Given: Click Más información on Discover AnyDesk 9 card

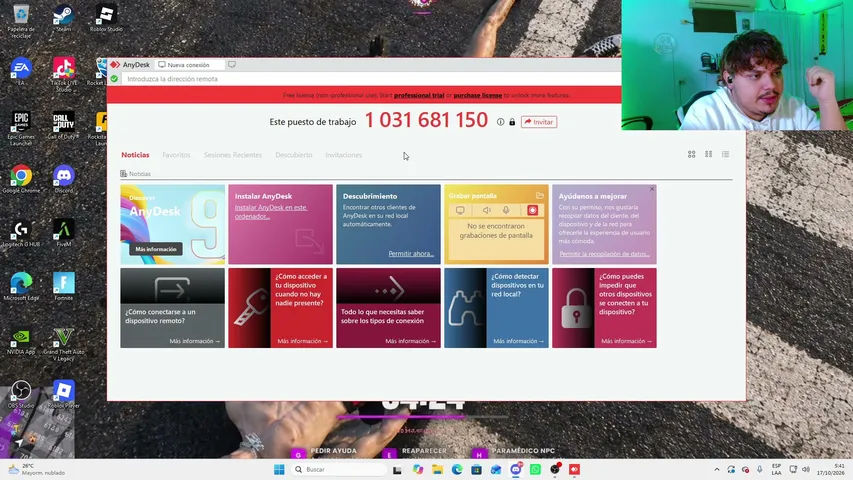Looking at the screenshot, I should tap(156, 249).
